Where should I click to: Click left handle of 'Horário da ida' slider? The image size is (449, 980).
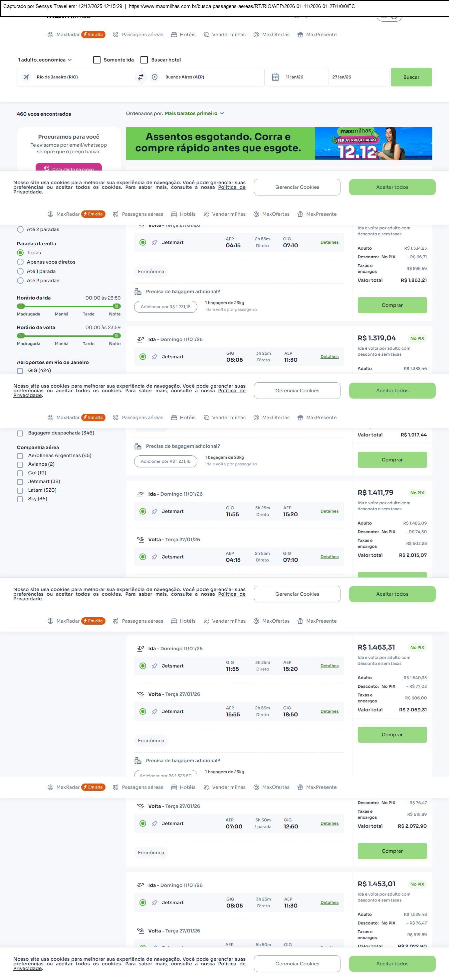coord(21,306)
